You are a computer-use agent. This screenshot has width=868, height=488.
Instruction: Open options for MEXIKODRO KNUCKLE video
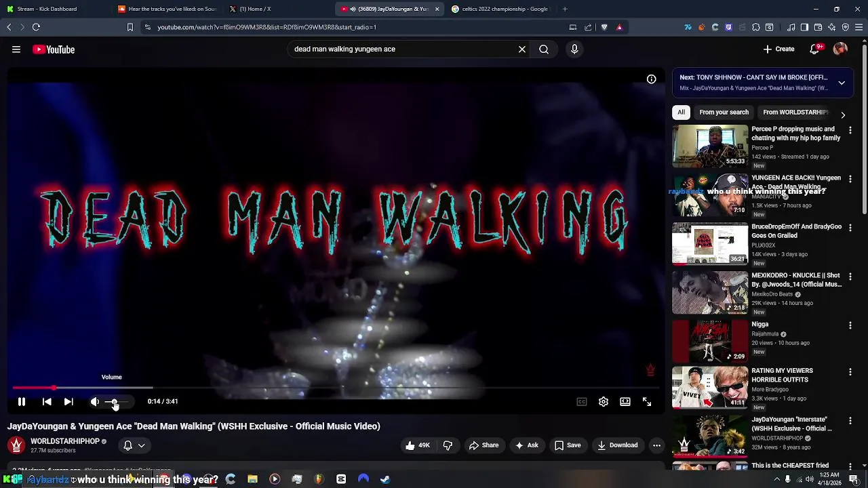point(850,277)
